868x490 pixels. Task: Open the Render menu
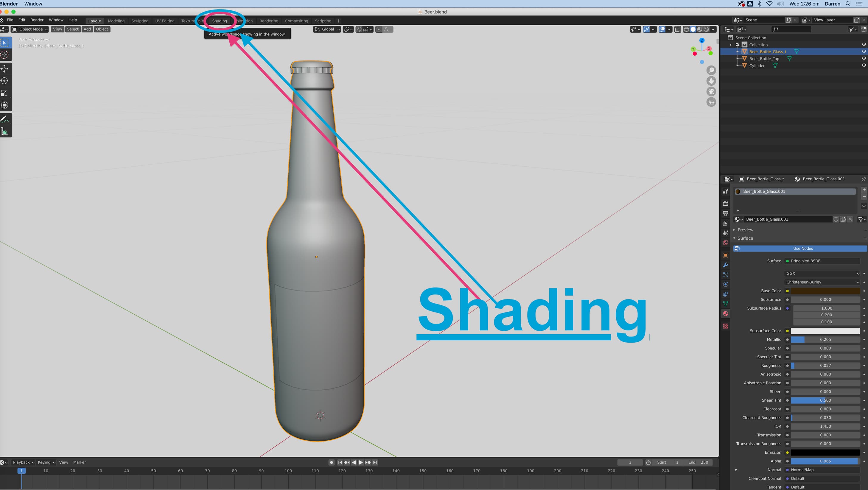[x=37, y=20]
